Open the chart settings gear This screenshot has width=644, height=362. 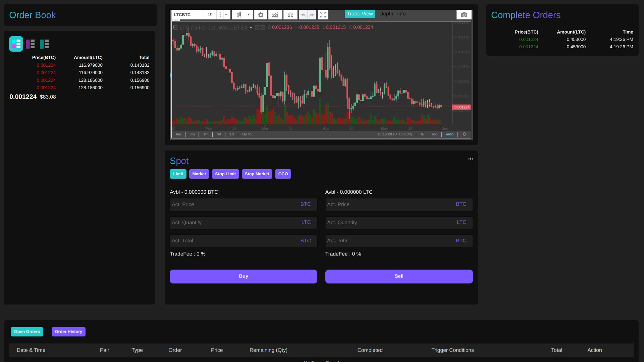tap(260, 14)
